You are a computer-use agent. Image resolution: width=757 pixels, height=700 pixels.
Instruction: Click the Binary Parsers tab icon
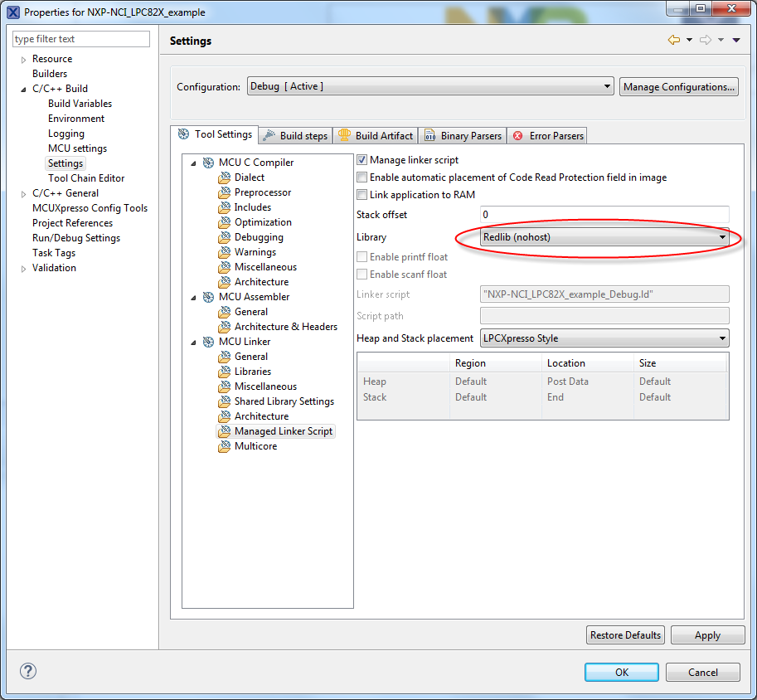click(x=429, y=136)
